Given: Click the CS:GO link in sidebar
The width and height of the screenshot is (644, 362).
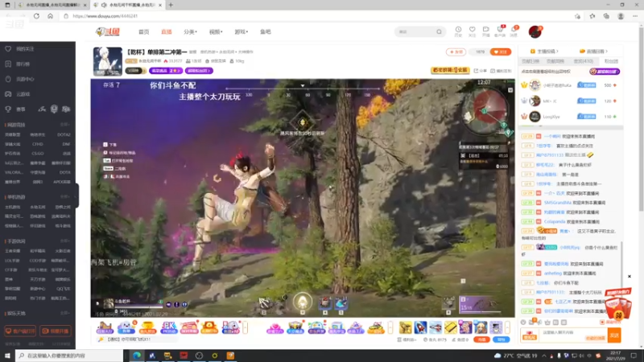Looking at the screenshot, I should pyautogui.click(x=38, y=154).
